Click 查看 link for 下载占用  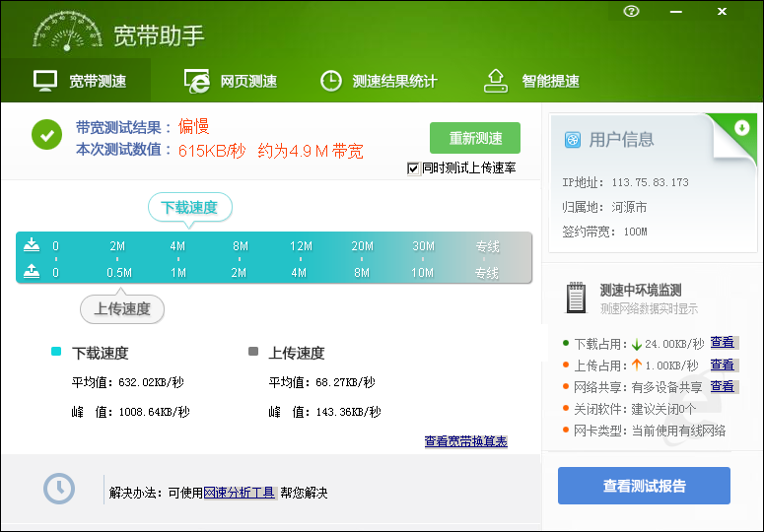[722, 343]
